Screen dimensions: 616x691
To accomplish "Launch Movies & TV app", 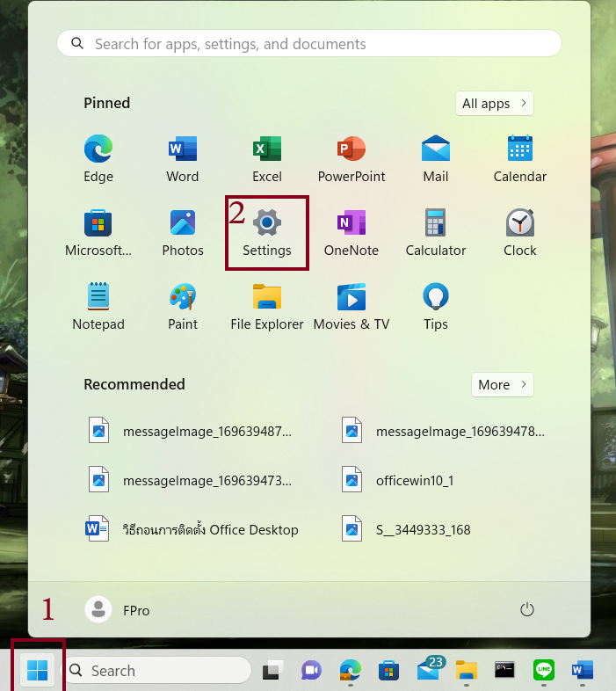I will click(x=351, y=307).
